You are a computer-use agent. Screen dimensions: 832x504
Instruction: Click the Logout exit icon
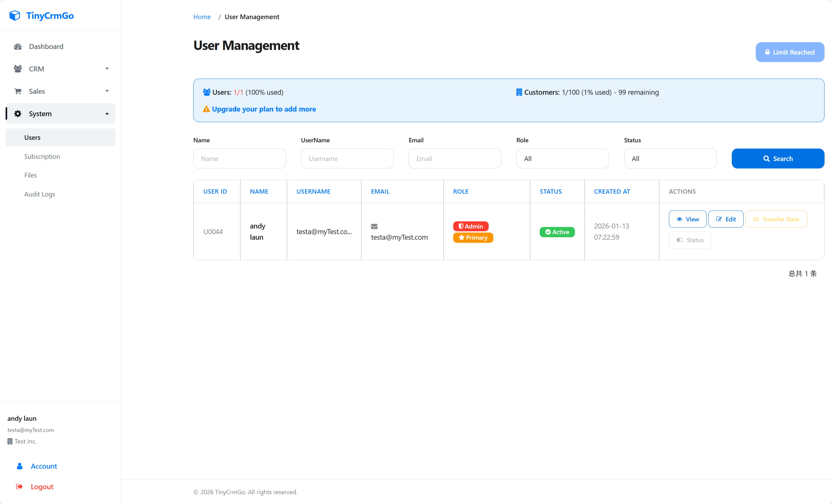click(x=19, y=487)
